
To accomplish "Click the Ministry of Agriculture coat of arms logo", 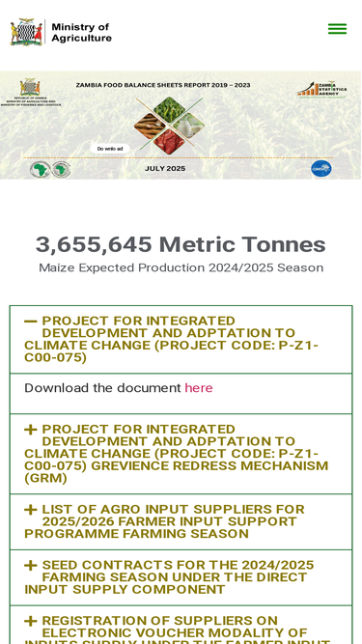I will click(27, 32).
